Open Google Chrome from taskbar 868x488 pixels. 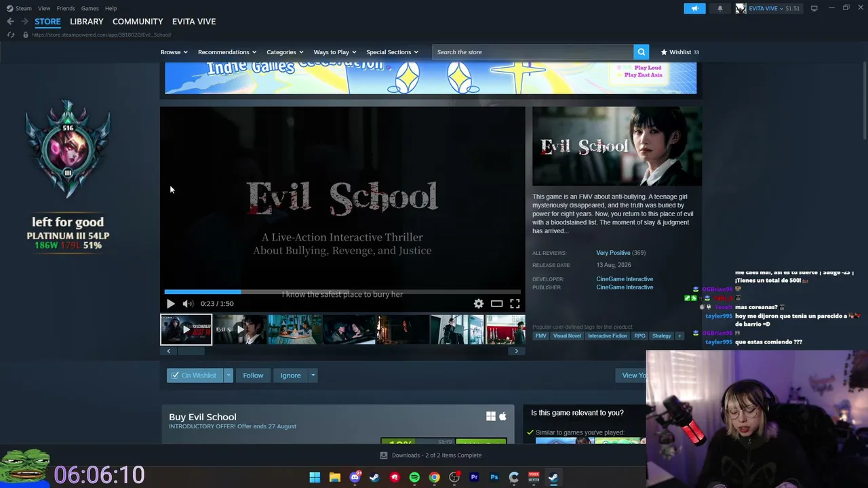pyautogui.click(x=434, y=477)
